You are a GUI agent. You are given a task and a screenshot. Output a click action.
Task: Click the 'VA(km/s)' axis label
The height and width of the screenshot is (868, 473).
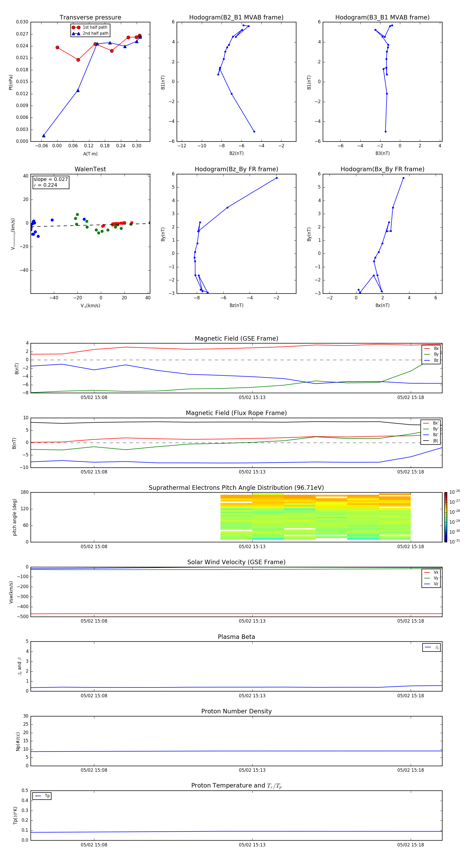click(90, 306)
